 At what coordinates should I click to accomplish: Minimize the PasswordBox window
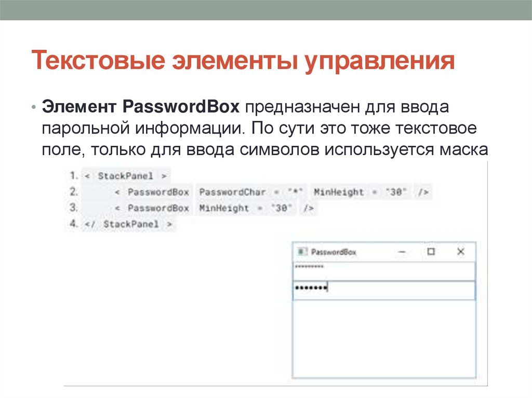tap(402, 252)
